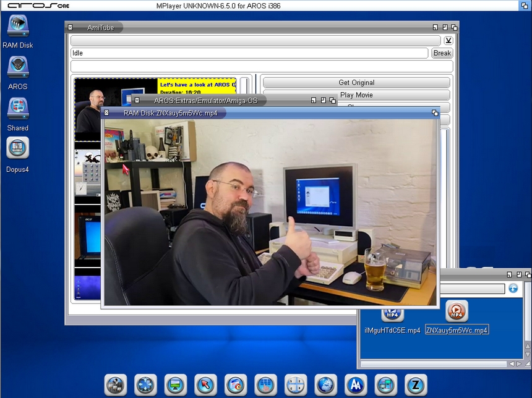Screen dimensions: 532x398
Task: Launch Dopus4 from the desktop
Action: tap(17, 148)
